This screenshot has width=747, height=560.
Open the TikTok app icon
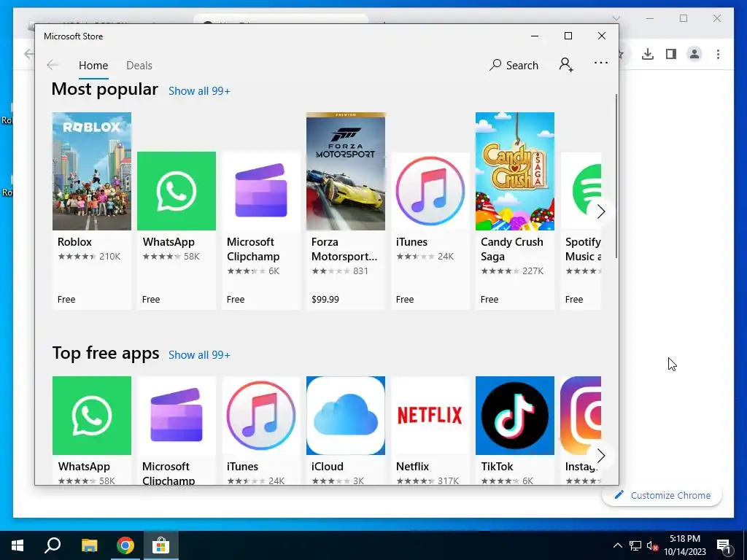[515, 416]
